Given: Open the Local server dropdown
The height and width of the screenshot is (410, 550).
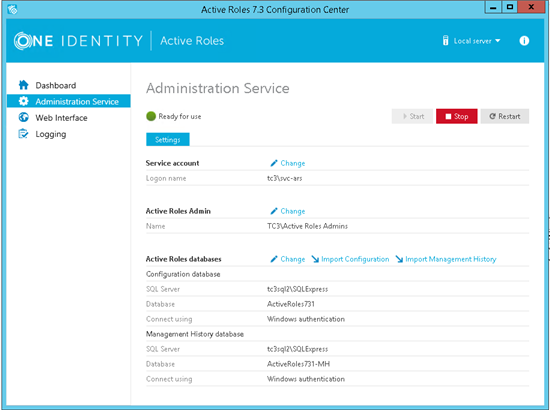Looking at the screenshot, I should (x=472, y=41).
